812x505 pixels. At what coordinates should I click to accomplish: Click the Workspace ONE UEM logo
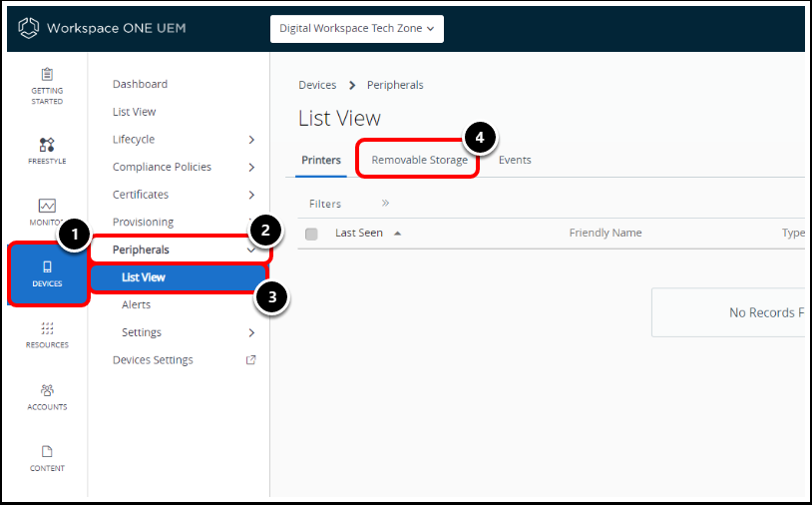click(29, 28)
